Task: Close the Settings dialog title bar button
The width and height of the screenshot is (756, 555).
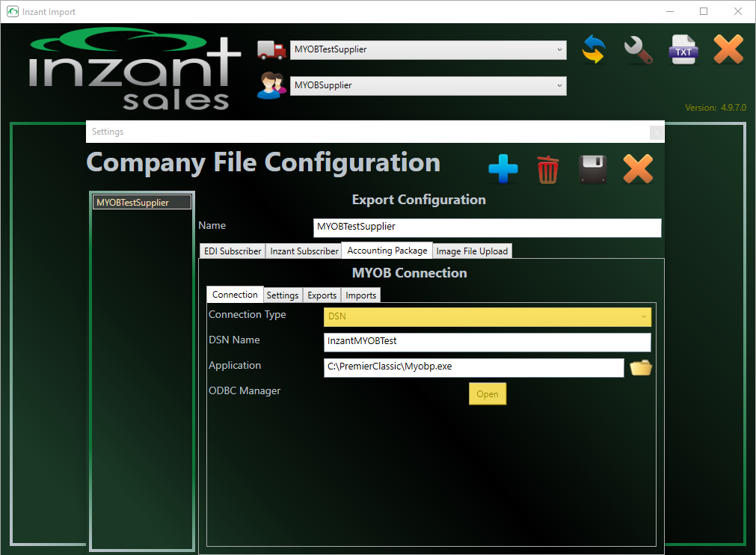Action: 657,132
